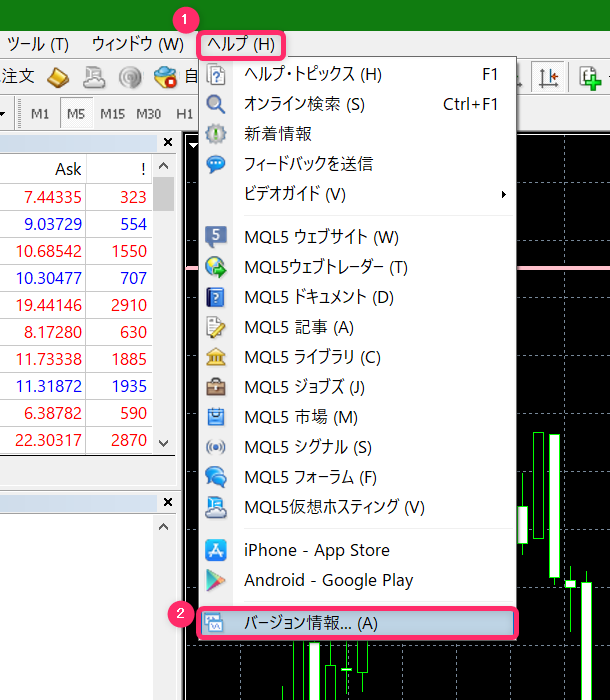Image resolution: width=610 pixels, height=700 pixels.
Task: Click Ask value 22.30317
Action: [x=48, y=440]
